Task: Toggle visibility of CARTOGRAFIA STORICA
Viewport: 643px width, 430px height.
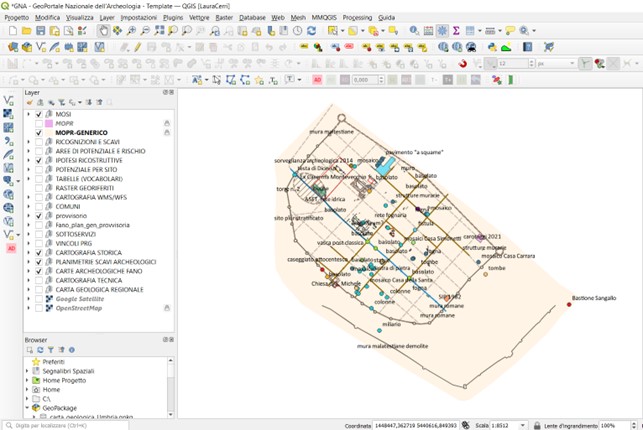Action: [39, 253]
